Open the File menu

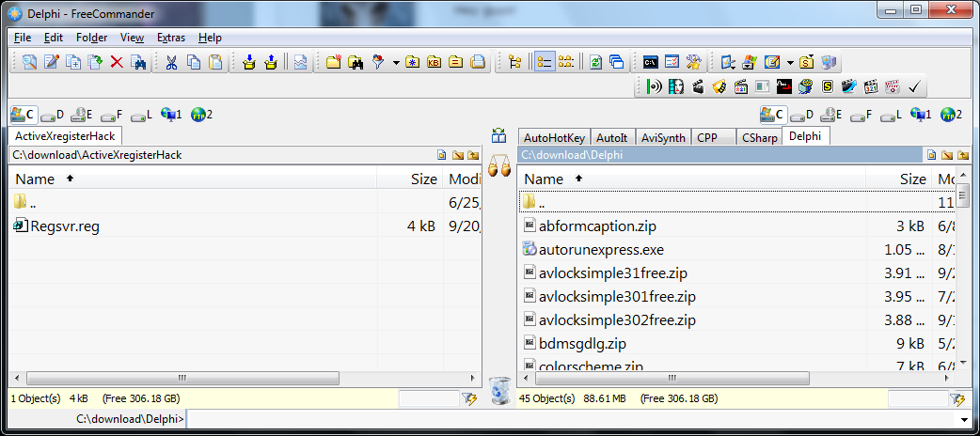(23, 38)
